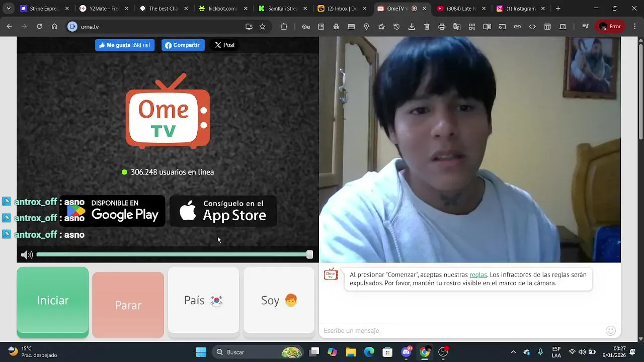The height and width of the screenshot is (362, 644).
Task: Click the install app icon in address bar
Action: tap(249, 27)
